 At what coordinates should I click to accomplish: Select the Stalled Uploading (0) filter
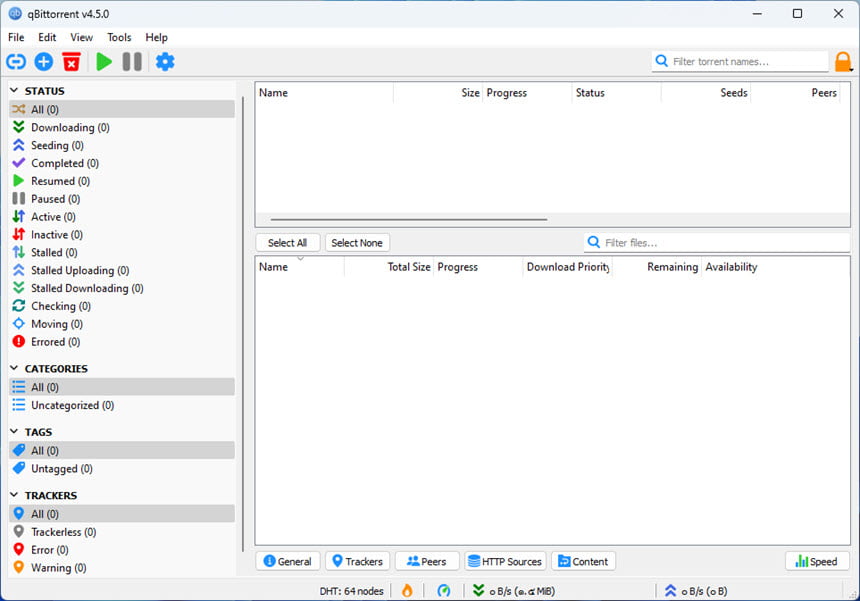point(122,270)
